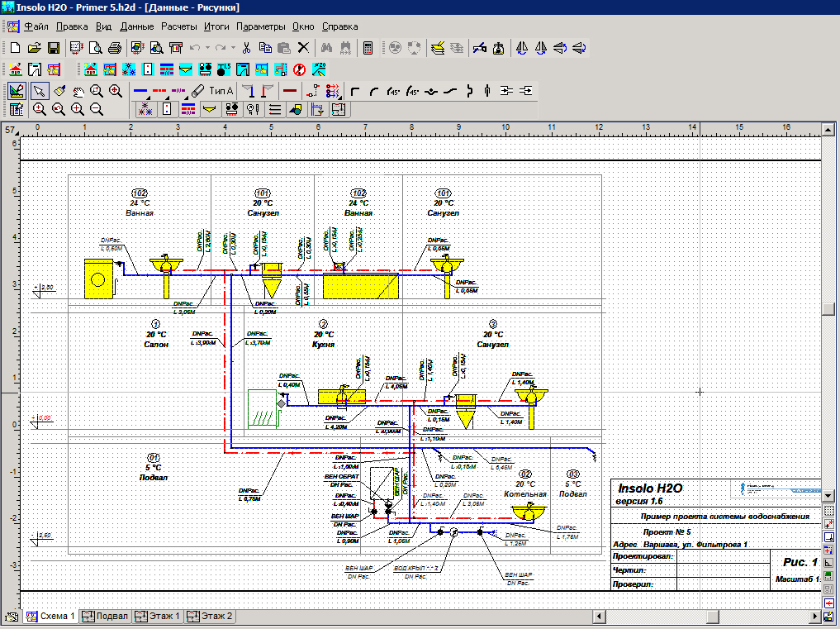Viewport: 840px width, 629px height.
Task: Select the Схема 1 sheet tab
Action: [x=50, y=616]
